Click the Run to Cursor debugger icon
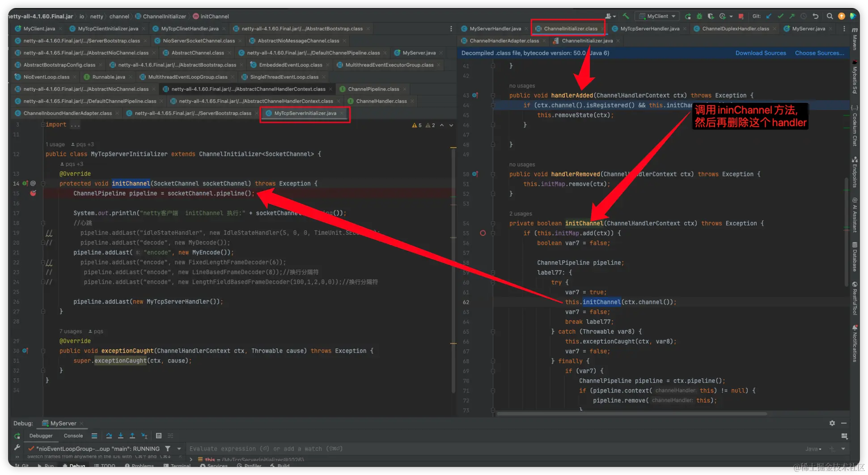This screenshot has width=868, height=475. [x=144, y=436]
